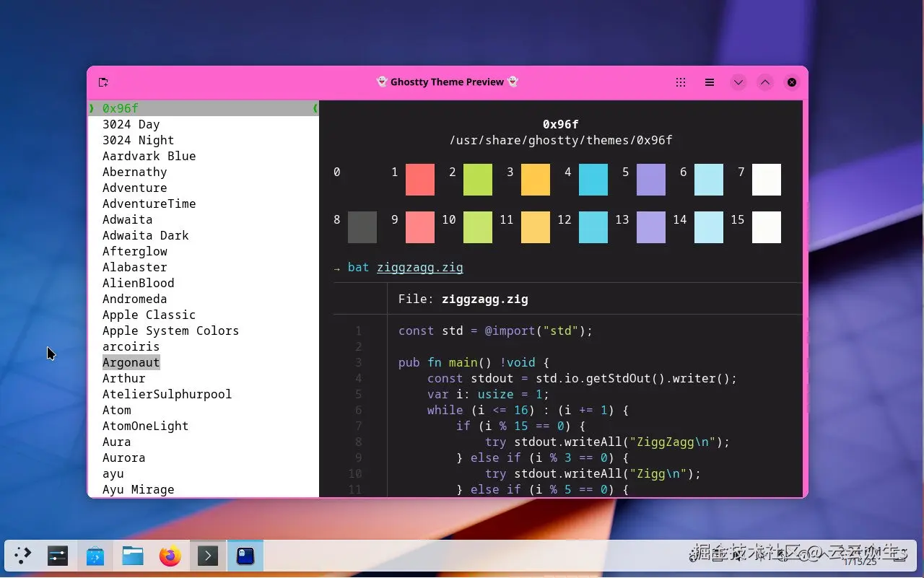
Task: Choose the AtelierSulphurpool theme
Action: point(167,394)
